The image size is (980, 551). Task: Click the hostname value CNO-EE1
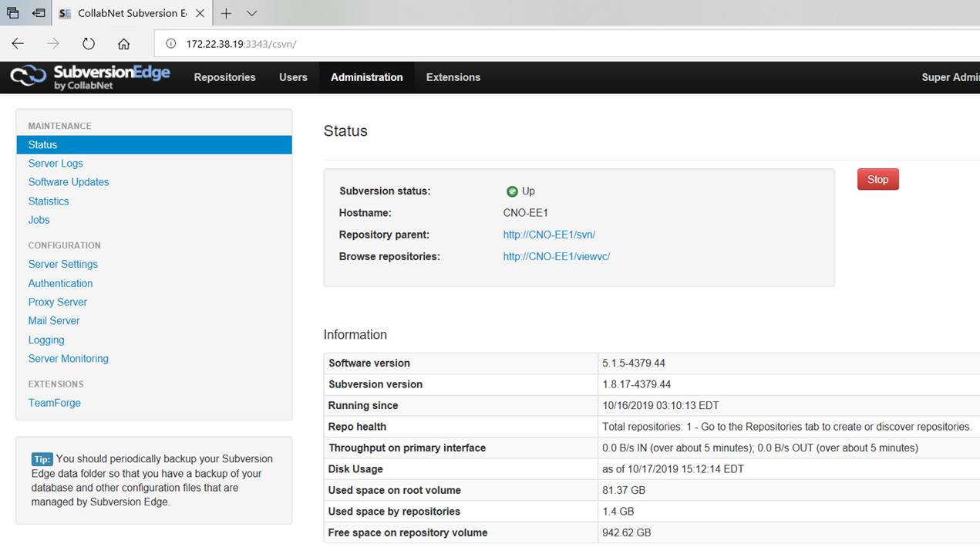pos(526,213)
